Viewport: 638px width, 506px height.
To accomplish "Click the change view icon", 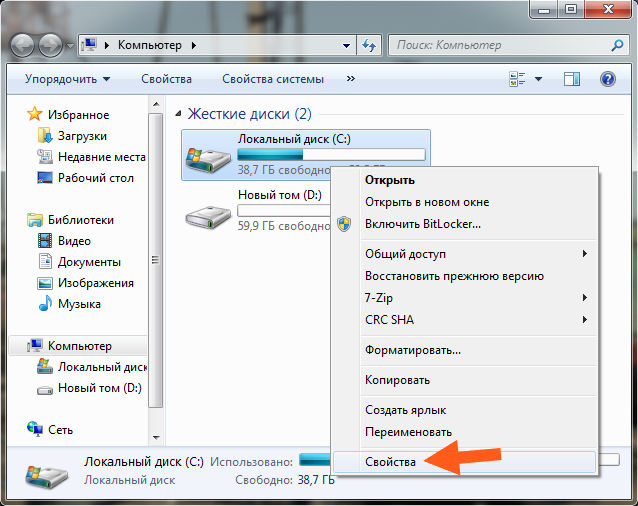I will (x=517, y=79).
